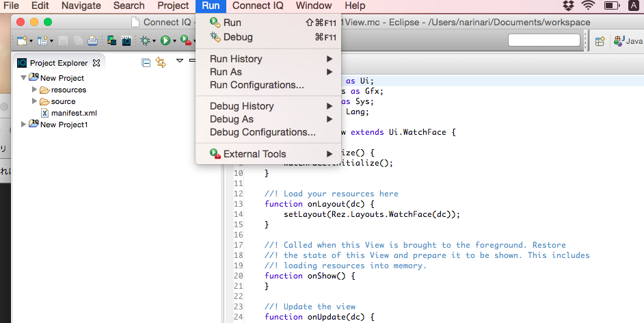The height and width of the screenshot is (323, 644).
Task: Toggle Link with Editor in Project Explorer
Action: coord(161,62)
